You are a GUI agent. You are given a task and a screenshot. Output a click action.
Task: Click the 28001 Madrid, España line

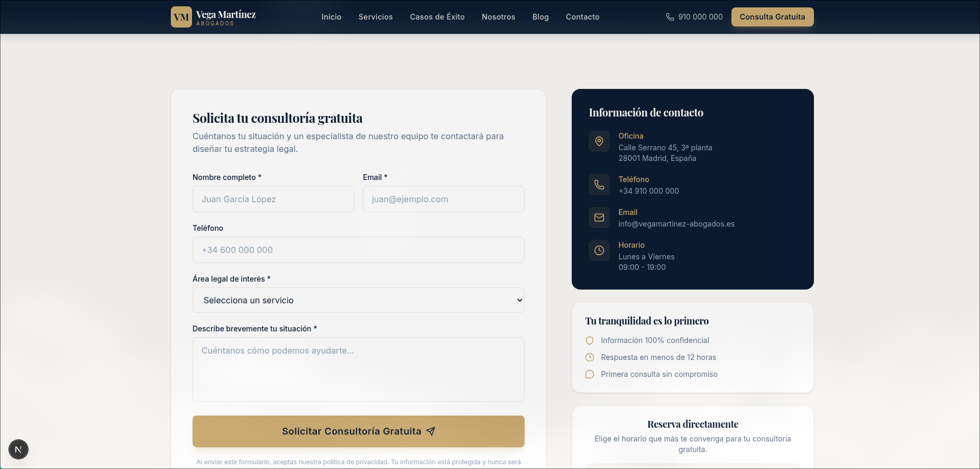[657, 158]
